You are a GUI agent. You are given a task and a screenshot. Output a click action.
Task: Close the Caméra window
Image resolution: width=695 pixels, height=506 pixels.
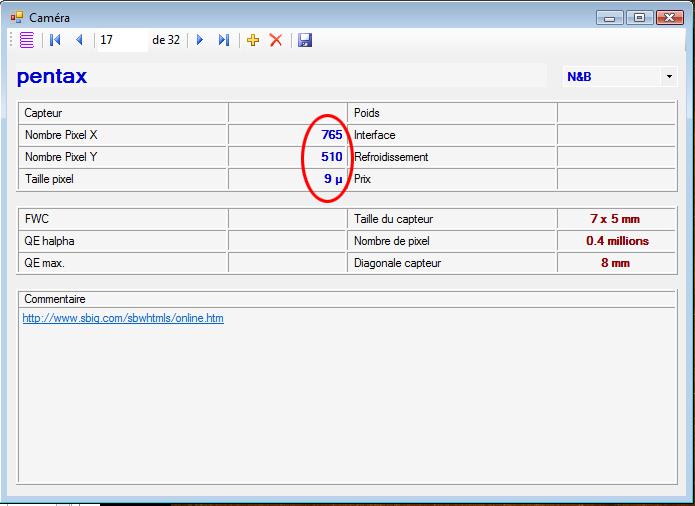coord(670,18)
